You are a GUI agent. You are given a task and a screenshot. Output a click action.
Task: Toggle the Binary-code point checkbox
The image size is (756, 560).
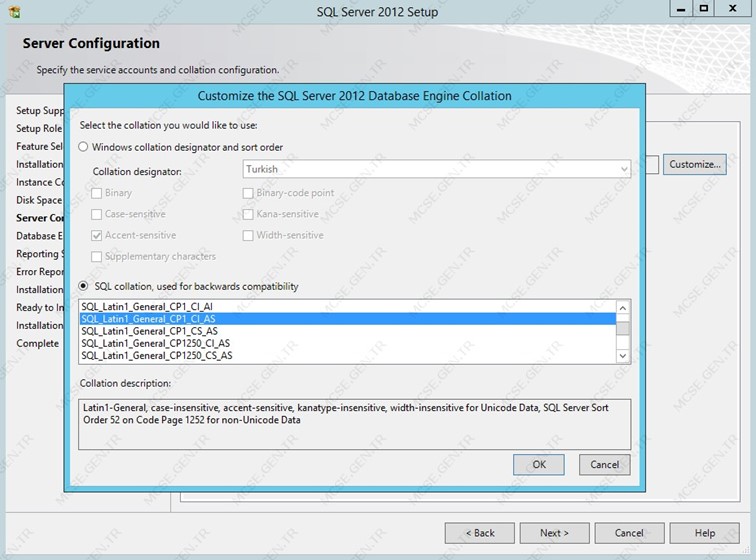pos(248,193)
